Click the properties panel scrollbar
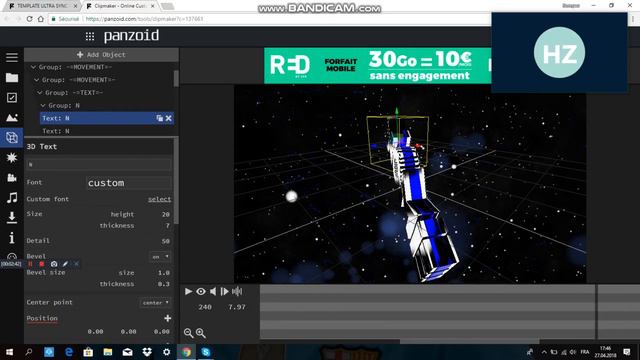640x360 pixels. pyautogui.click(x=176, y=181)
